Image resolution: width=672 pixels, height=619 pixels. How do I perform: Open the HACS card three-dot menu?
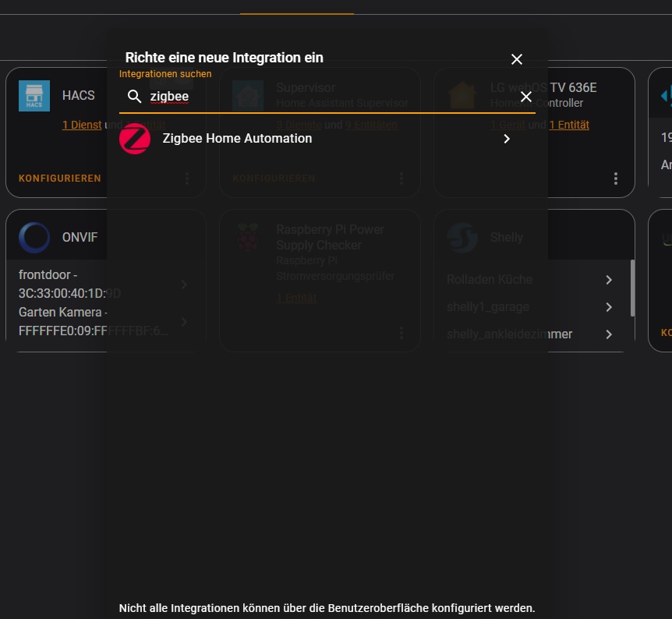point(187,179)
